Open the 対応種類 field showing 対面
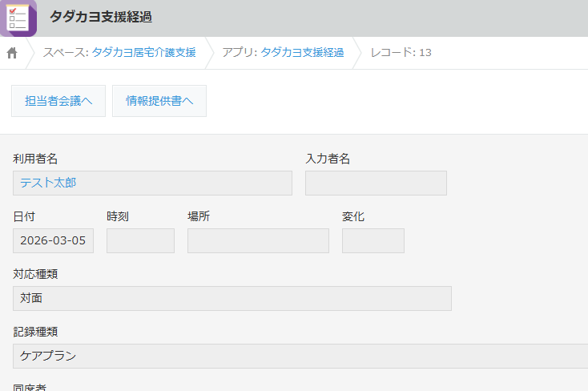This screenshot has width=588, height=391. pos(232,298)
